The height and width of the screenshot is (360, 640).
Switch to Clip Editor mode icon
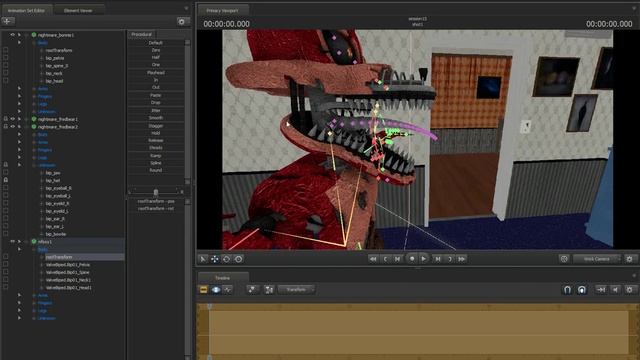tap(203, 289)
